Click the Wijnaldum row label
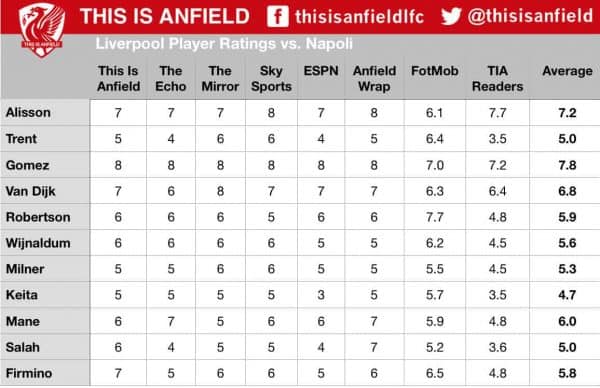The image size is (600, 388). [38, 243]
